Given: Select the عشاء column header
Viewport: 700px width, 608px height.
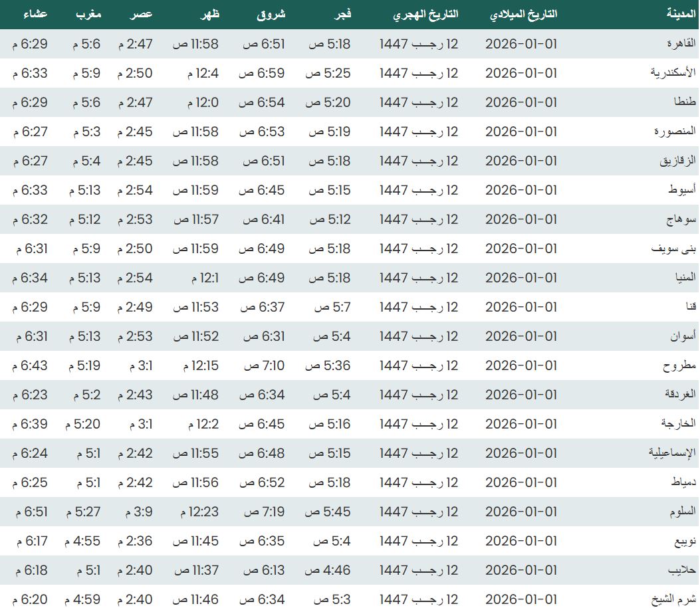Looking at the screenshot, I should (x=35, y=14).
